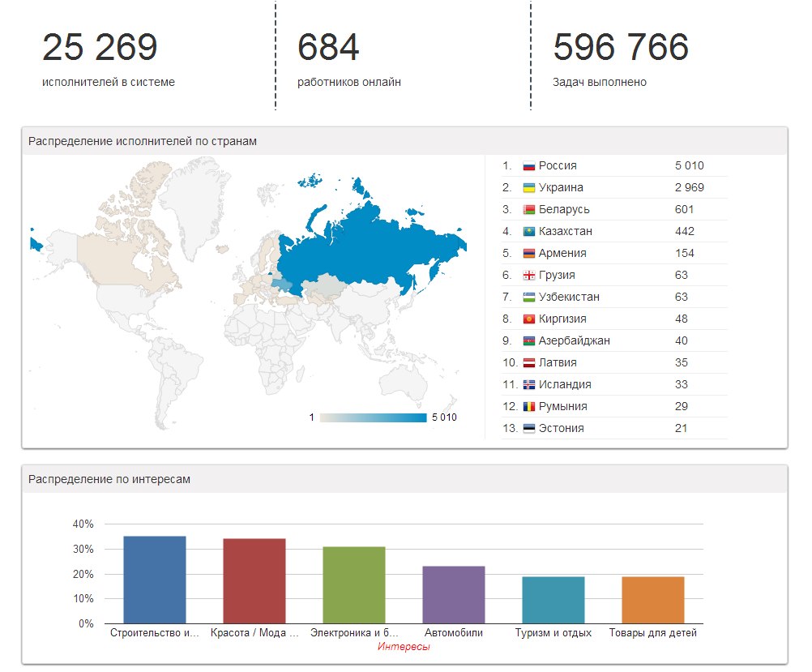Screen dimensions: 812x672
Task: Click the Задач выполнено caption
Action: [x=600, y=82]
